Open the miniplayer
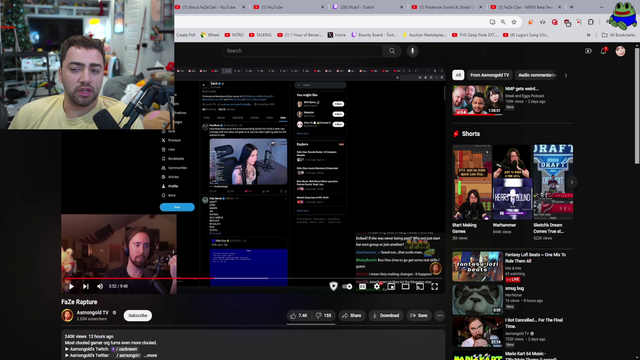 [x=391, y=287]
